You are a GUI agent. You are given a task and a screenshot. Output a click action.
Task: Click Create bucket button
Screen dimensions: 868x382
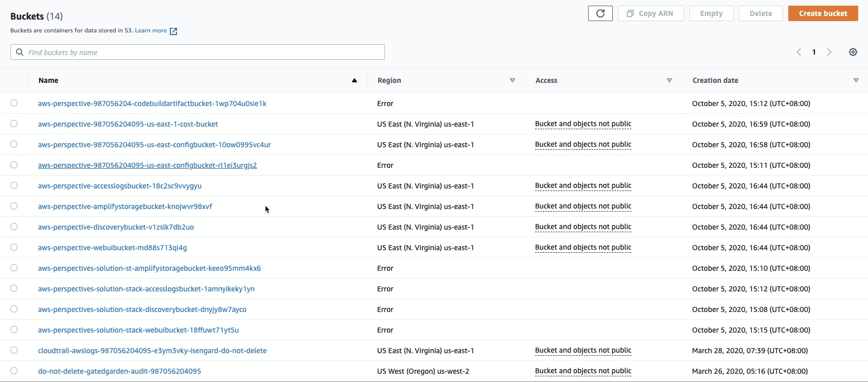coord(823,13)
